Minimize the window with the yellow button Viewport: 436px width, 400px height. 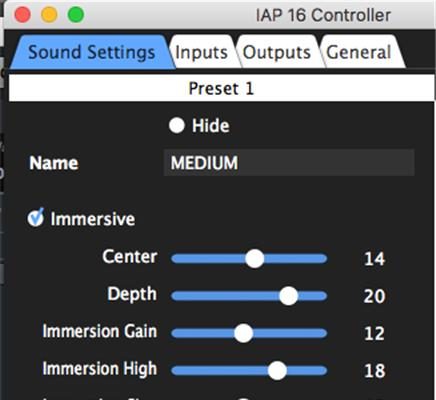(49, 15)
